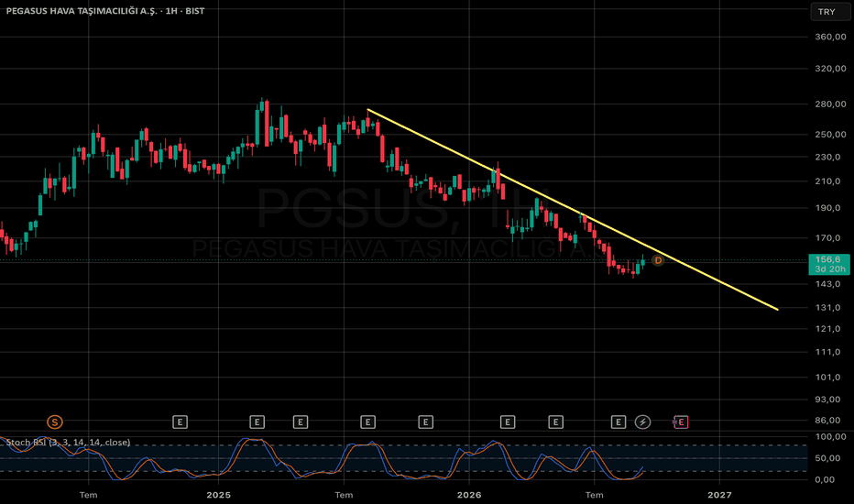Click the orange S split marker
The image size is (854, 504).
click(54, 422)
